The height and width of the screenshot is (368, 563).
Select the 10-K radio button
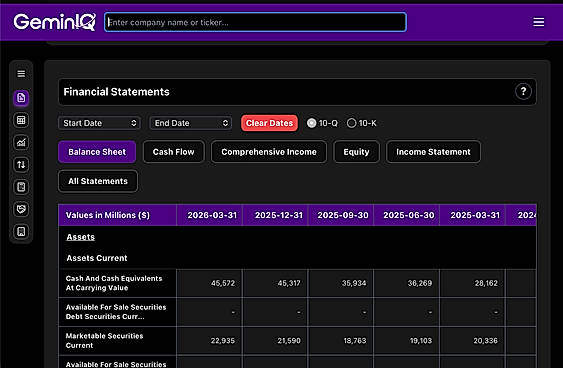tap(352, 123)
